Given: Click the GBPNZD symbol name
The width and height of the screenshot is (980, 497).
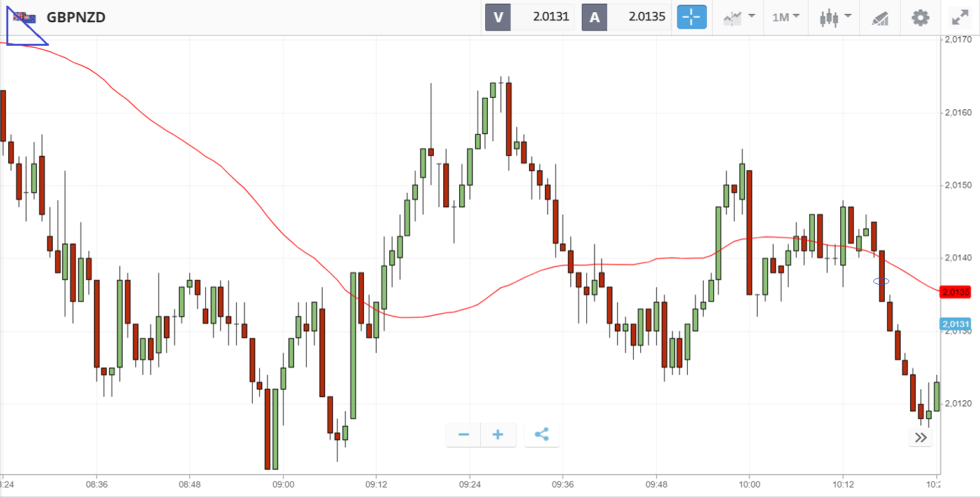Looking at the screenshot, I should 76,17.
